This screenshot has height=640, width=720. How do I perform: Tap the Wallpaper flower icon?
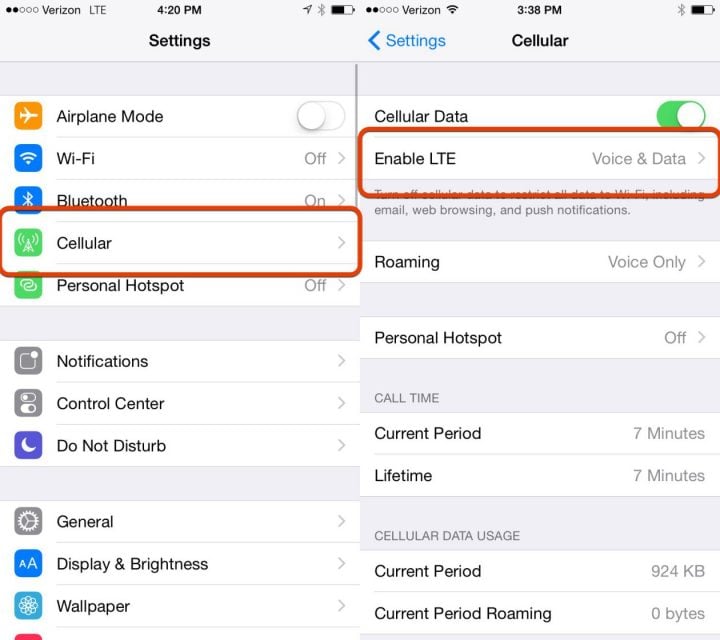click(x=28, y=606)
